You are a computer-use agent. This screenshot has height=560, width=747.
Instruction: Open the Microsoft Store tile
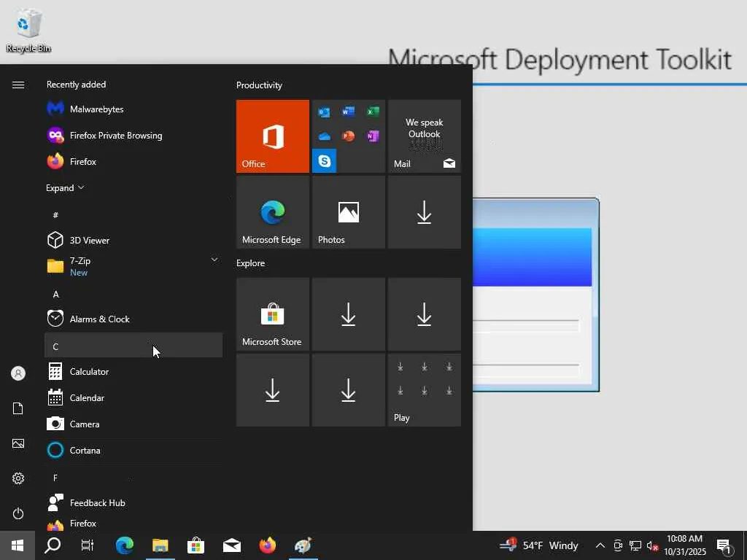coord(273,314)
